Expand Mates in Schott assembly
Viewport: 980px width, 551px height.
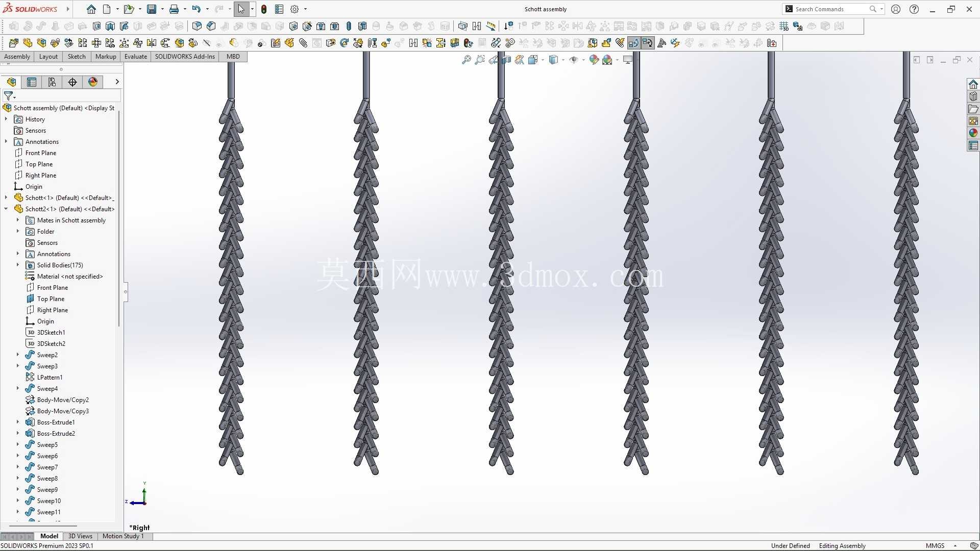18,220
